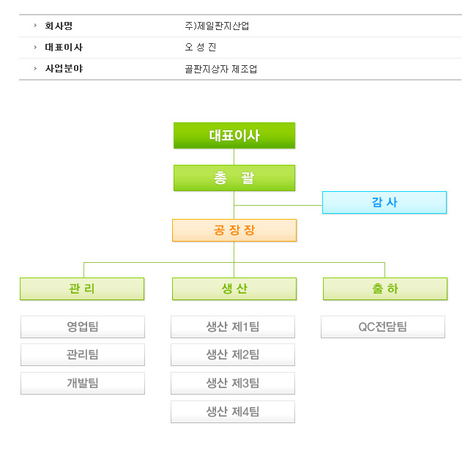476x451 pixels.
Task: Click the company name 주)제일판지산업 text
Action: click(x=217, y=26)
